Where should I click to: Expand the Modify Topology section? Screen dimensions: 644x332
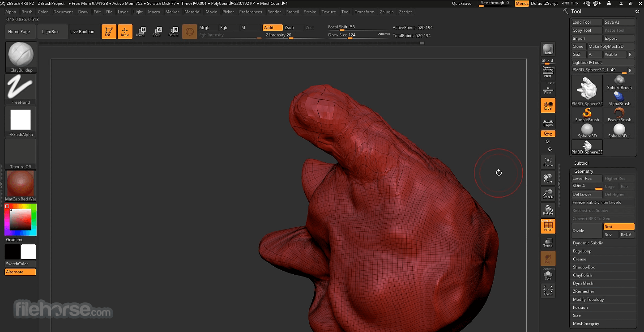coord(588,299)
